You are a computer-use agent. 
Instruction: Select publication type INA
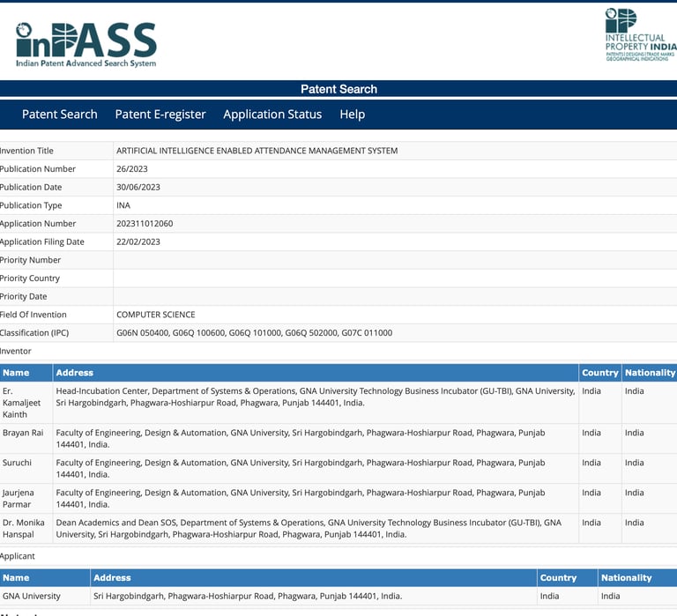123,205
